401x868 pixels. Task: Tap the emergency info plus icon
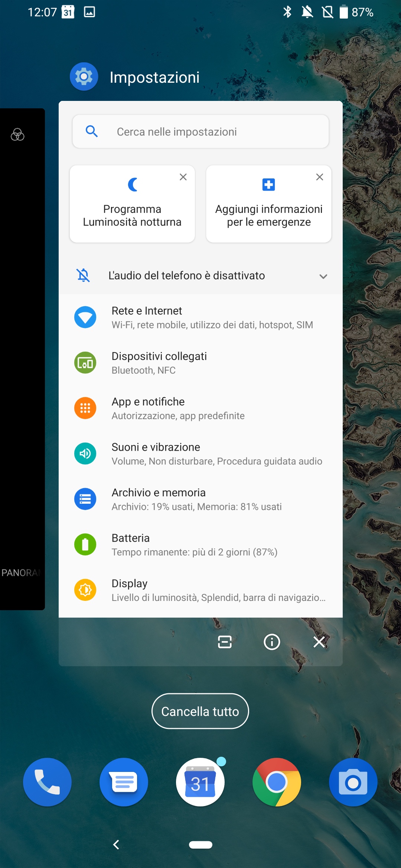pyautogui.click(x=268, y=184)
